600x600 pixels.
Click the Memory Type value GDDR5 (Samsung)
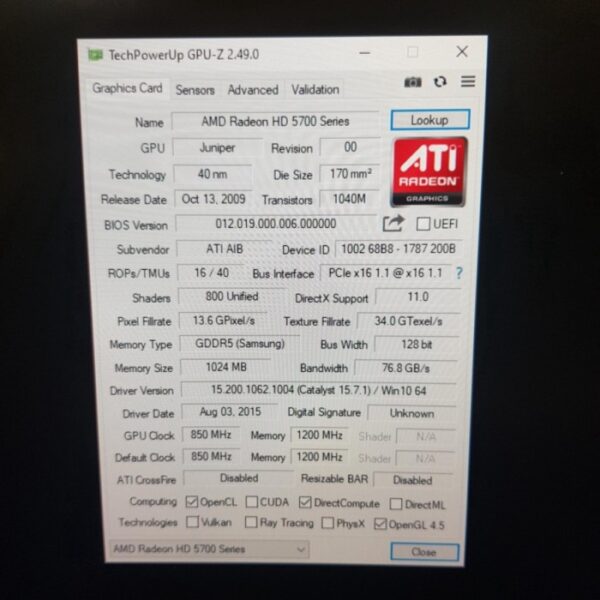(x=240, y=344)
